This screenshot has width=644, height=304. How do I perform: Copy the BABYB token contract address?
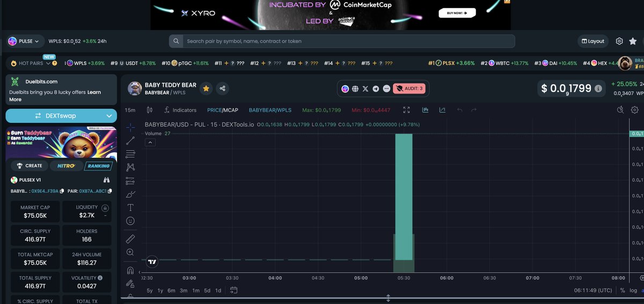pyautogui.click(x=62, y=191)
